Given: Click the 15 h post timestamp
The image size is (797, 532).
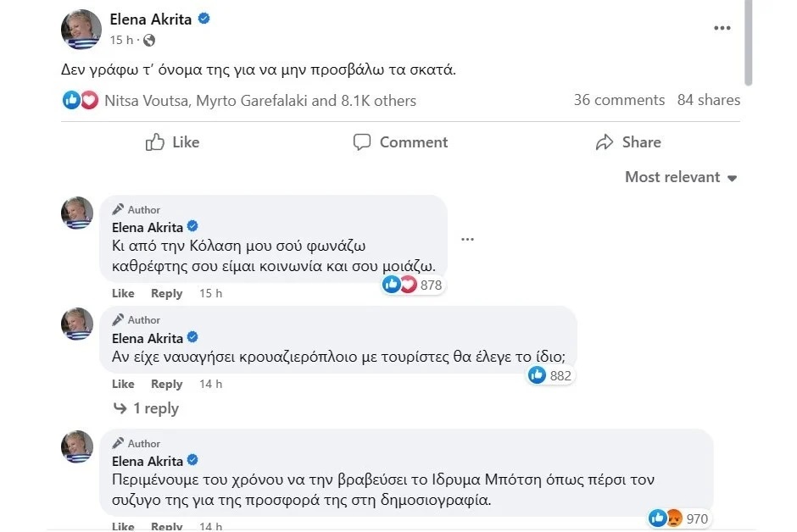Looking at the screenshot, I should [x=121, y=40].
